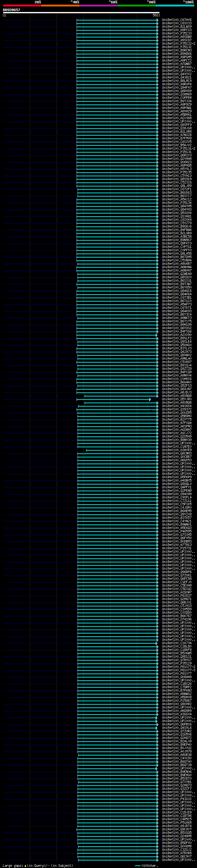Screen dimensions: 197x868
Task: Select hit label UniRef100_A7QNB7
Action: [x=177, y=64]
